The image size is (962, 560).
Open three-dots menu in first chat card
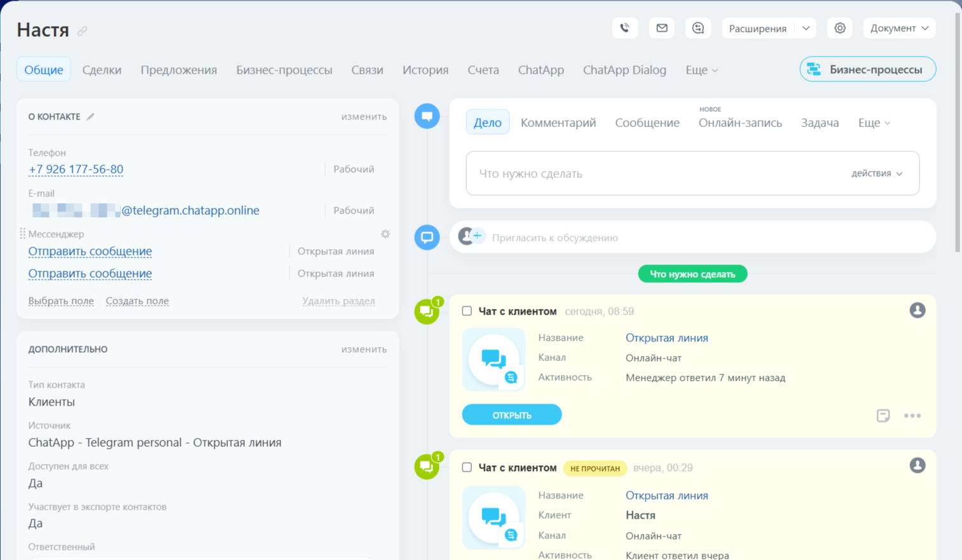pos(912,416)
